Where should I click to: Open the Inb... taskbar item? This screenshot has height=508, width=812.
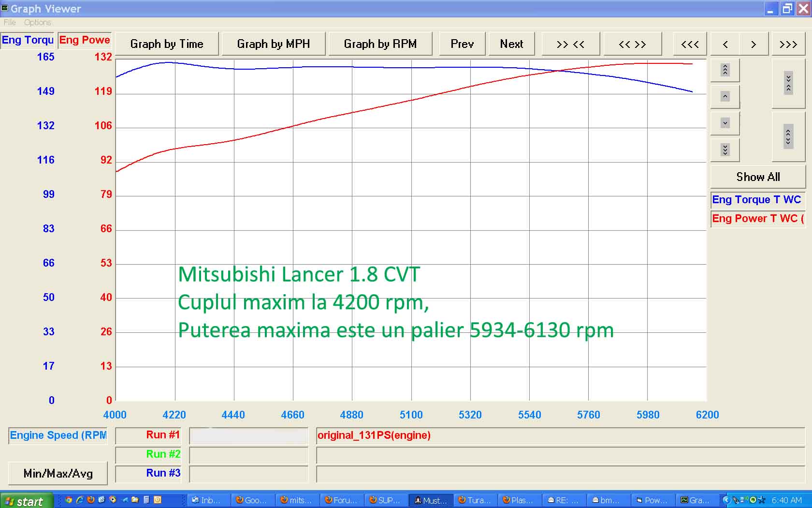coord(210,500)
